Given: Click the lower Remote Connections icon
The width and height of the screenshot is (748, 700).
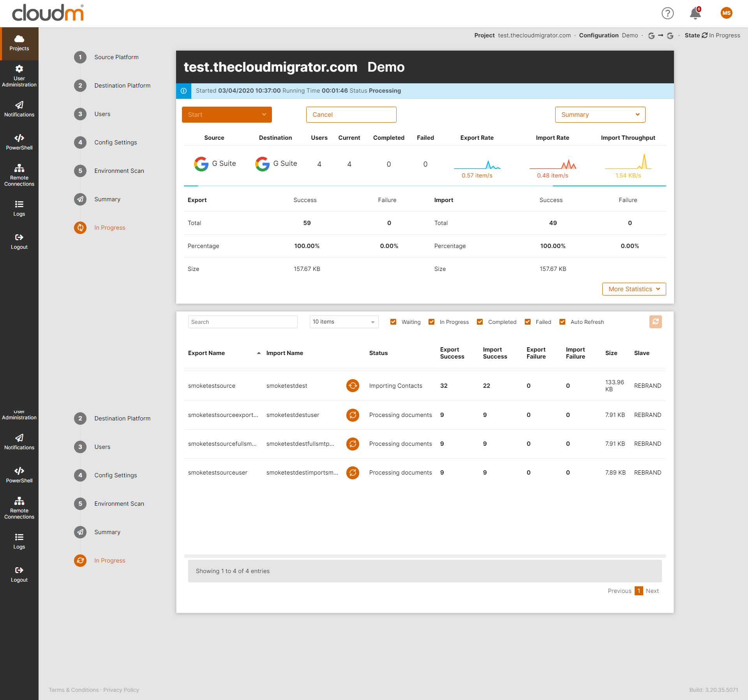Looking at the screenshot, I should (x=19, y=501).
